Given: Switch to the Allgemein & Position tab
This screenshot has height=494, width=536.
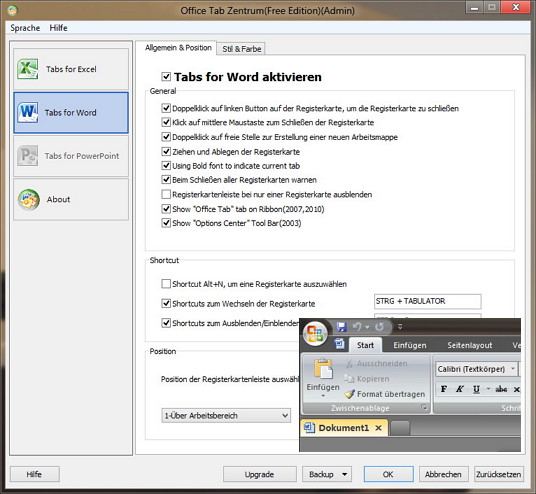Looking at the screenshot, I should (x=178, y=48).
